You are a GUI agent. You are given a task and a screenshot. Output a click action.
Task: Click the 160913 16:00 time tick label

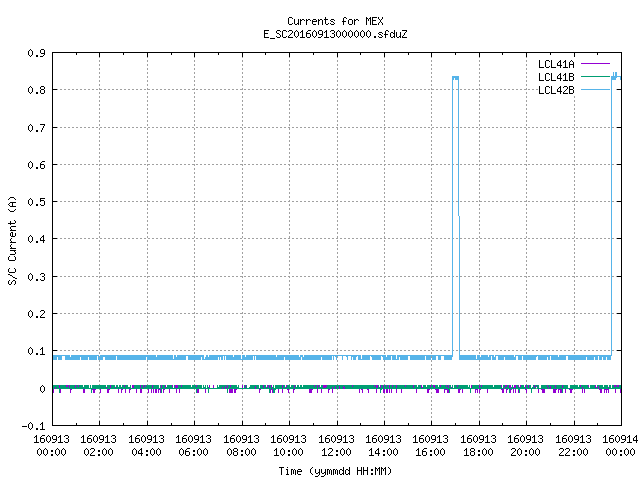pos(431,446)
